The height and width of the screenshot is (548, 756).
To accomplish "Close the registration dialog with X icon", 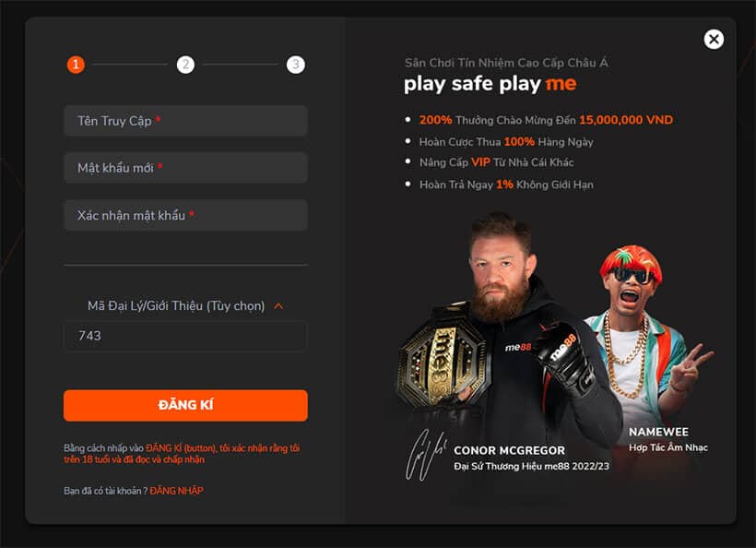I will (x=714, y=39).
